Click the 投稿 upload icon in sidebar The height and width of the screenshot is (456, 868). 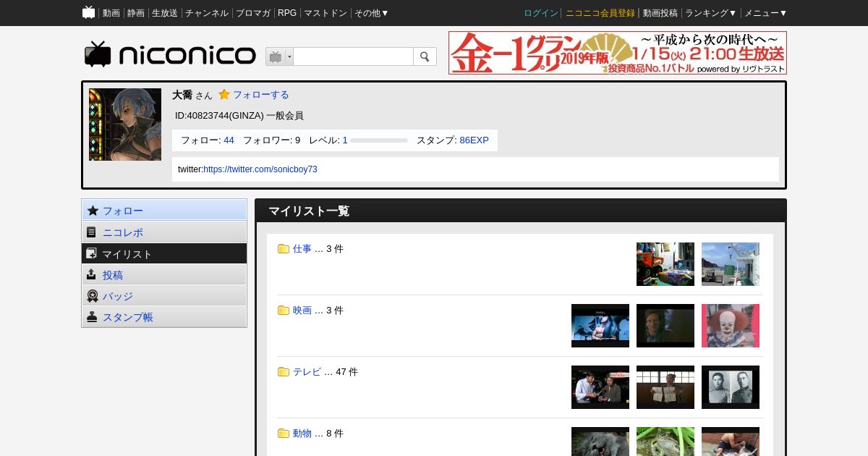coord(91,274)
